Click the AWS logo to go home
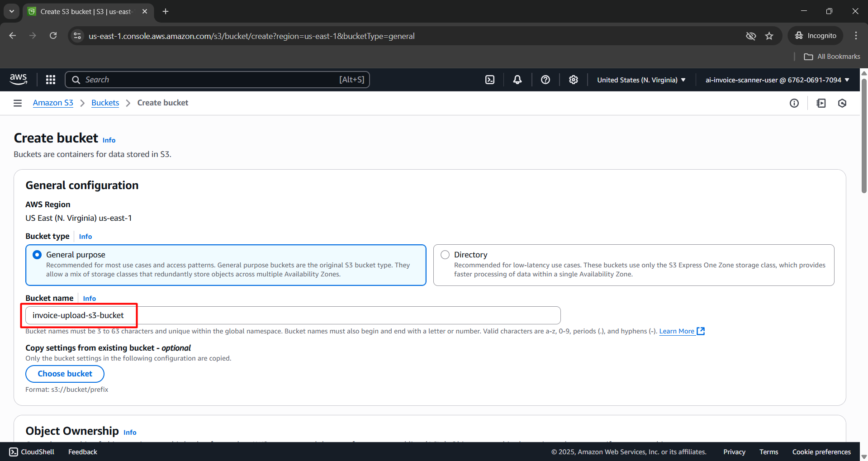 (x=18, y=79)
